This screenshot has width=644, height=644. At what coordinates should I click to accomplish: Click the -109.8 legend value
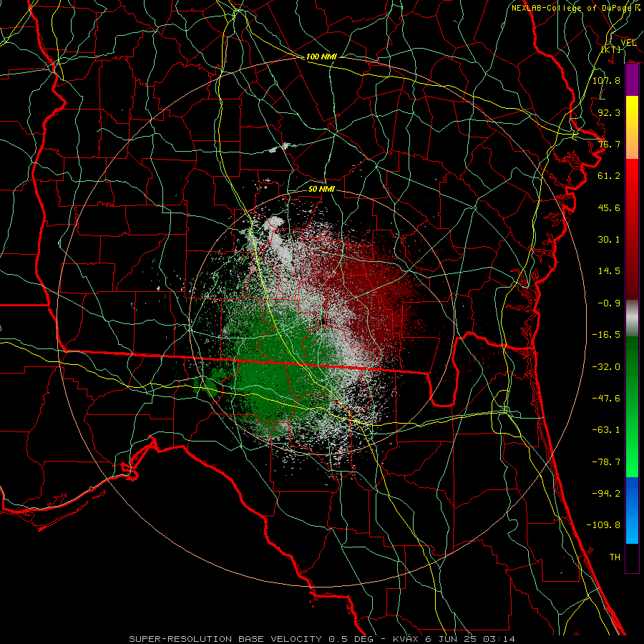tap(603, 525)
